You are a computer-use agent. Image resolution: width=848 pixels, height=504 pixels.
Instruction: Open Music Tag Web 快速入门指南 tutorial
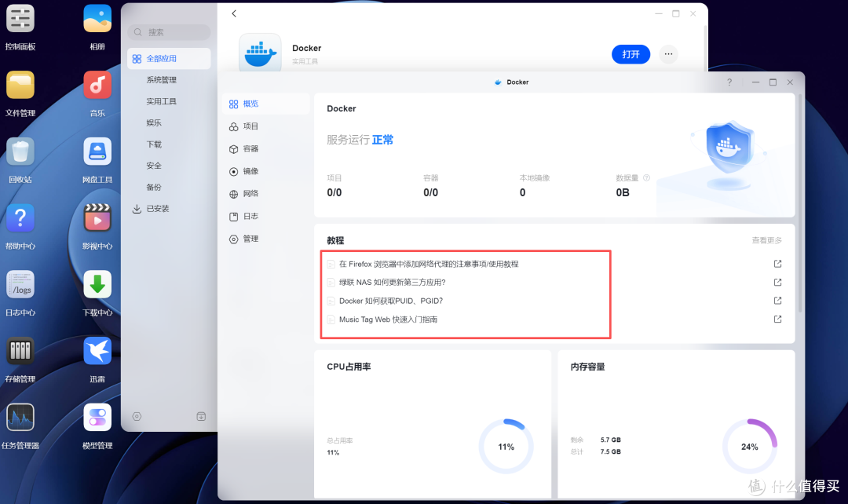coord(389,320)
